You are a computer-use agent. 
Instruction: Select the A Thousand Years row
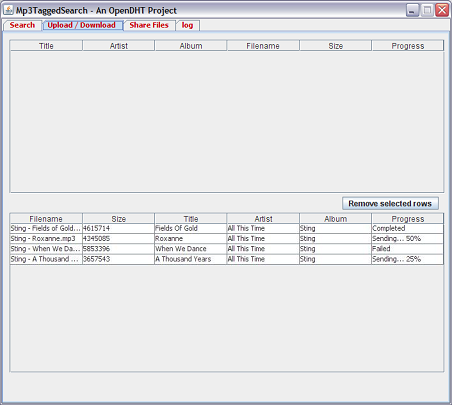[227, 259]
